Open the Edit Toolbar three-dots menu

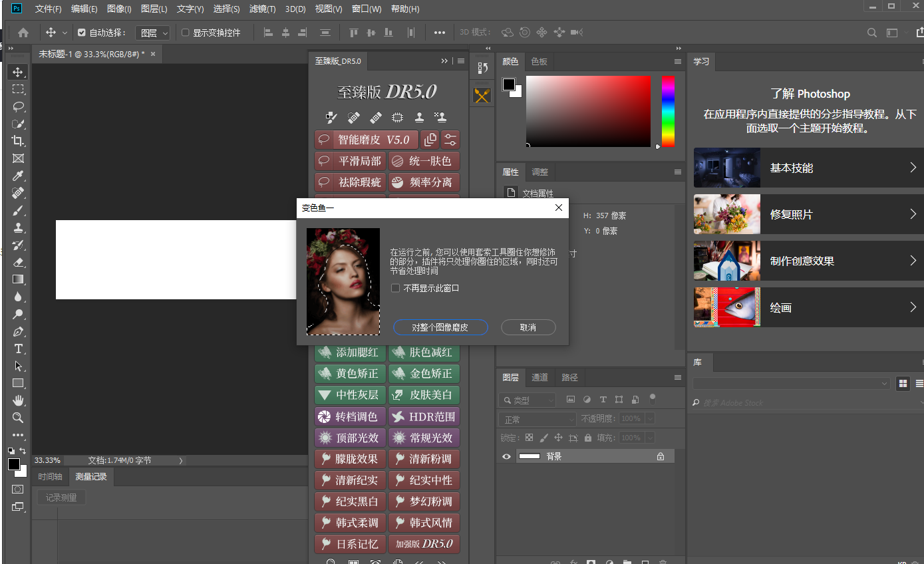(18, 435)
